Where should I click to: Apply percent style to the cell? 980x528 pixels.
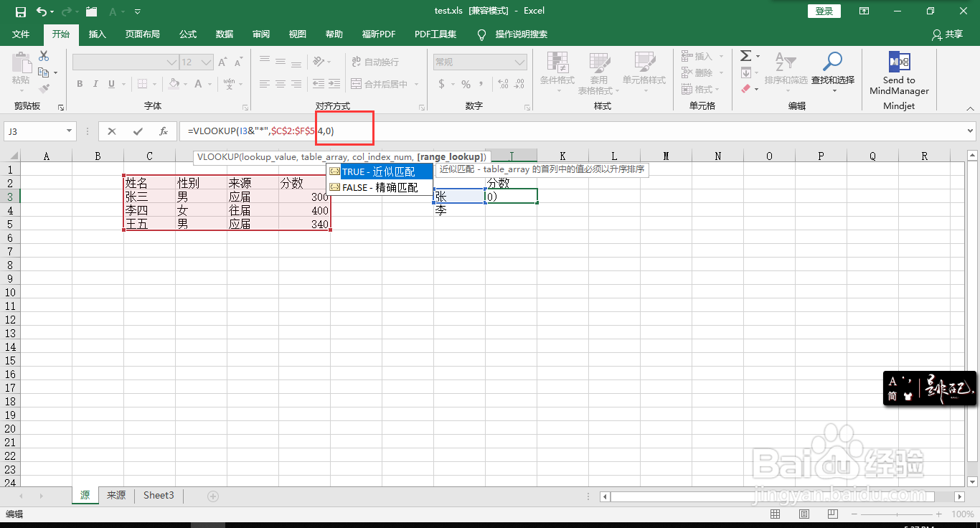[x=466, y=84]
